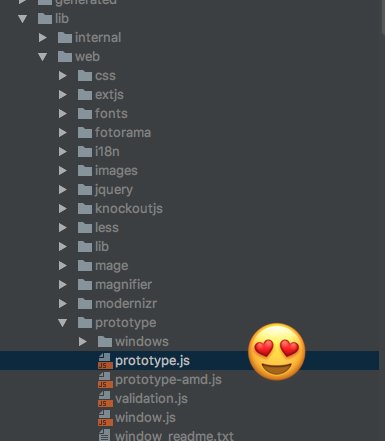Expand the windows folder arrow
The height and width of the screenshot is (441, 385).
(83, 342)
